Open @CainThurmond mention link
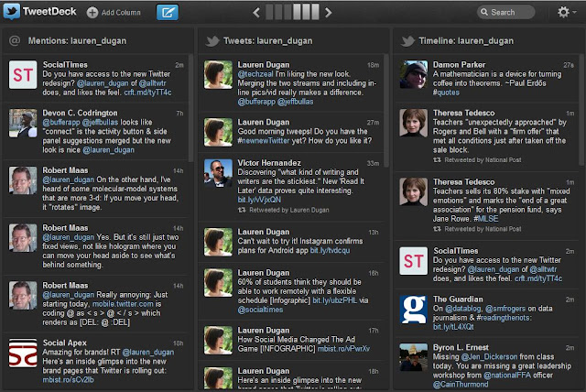This screenshot has height=392, width=586. click(x=461, y=384)
